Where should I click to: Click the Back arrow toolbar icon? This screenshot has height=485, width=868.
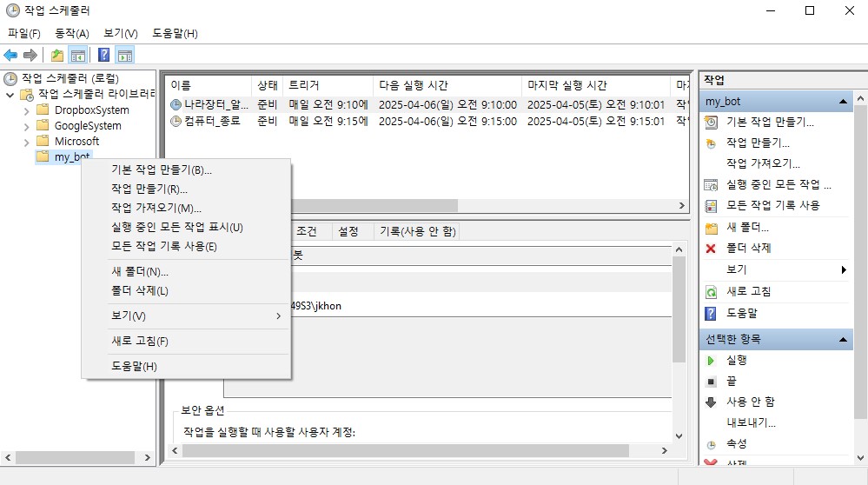tap(10, 55)
